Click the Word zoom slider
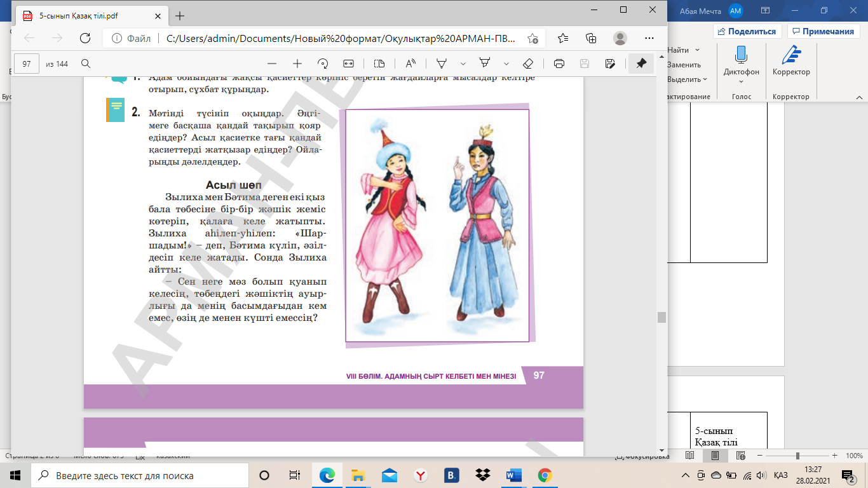 click(x=797, y=456)
